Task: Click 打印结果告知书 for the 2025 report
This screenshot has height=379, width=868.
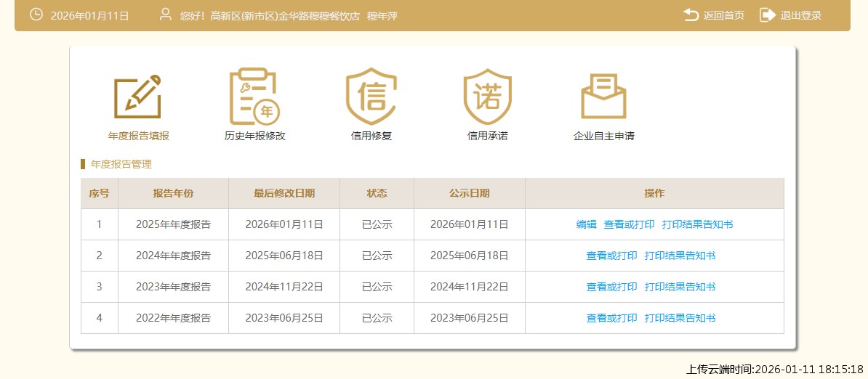Action: (x=697, y=224)
